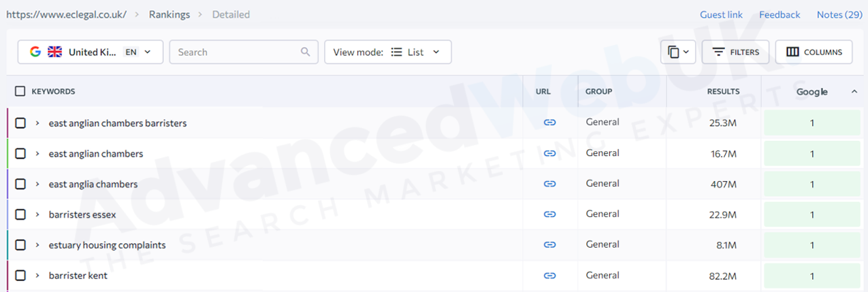This screenshot has width=868, height=292.
Task: Open the View mode List dropdown
Action: (x=388, y=52)
